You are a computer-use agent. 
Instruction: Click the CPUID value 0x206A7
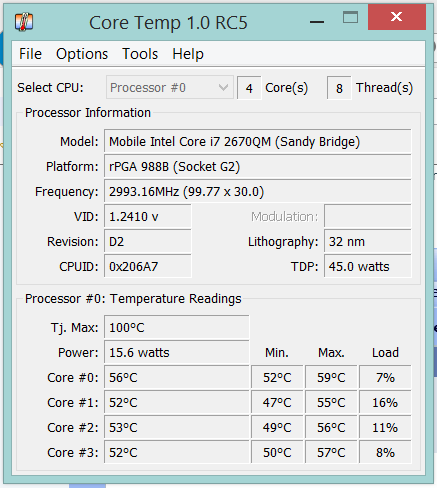click(148, 267)
